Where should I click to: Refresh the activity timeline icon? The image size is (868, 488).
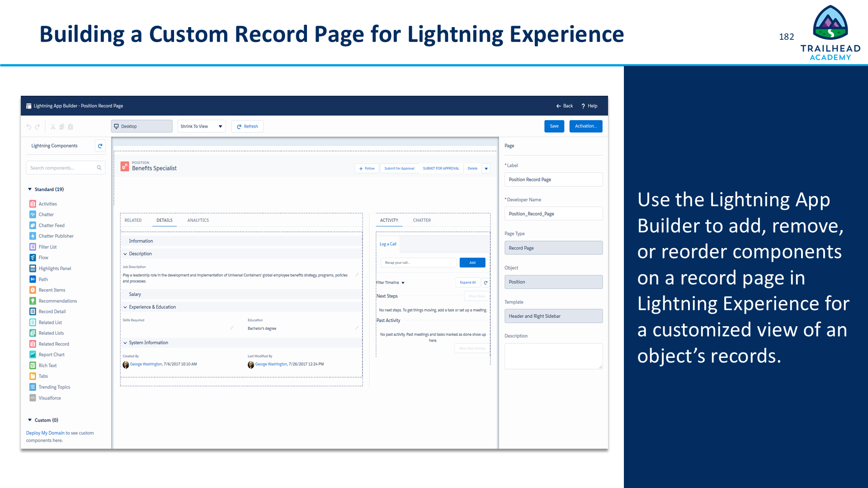486,282
